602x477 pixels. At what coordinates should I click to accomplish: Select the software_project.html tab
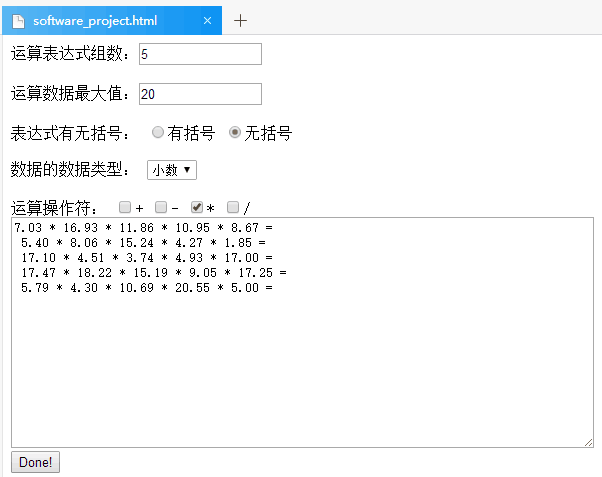(112, 20)
